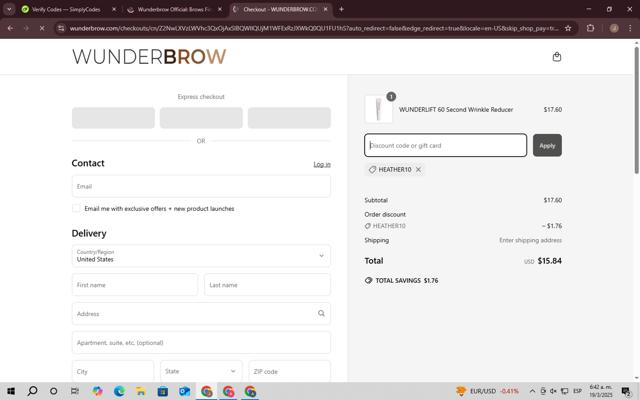Open the State dropdown
Screen dimensions: 640x400
coord(201,371)
